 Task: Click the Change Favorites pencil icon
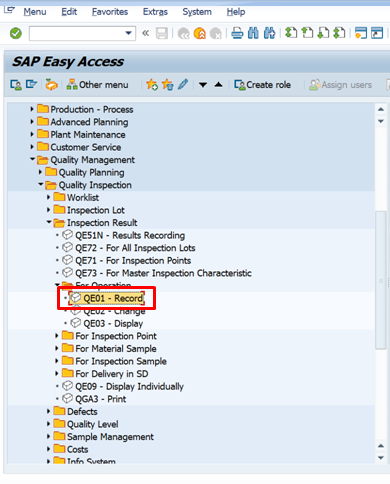[x=183, y=84]
